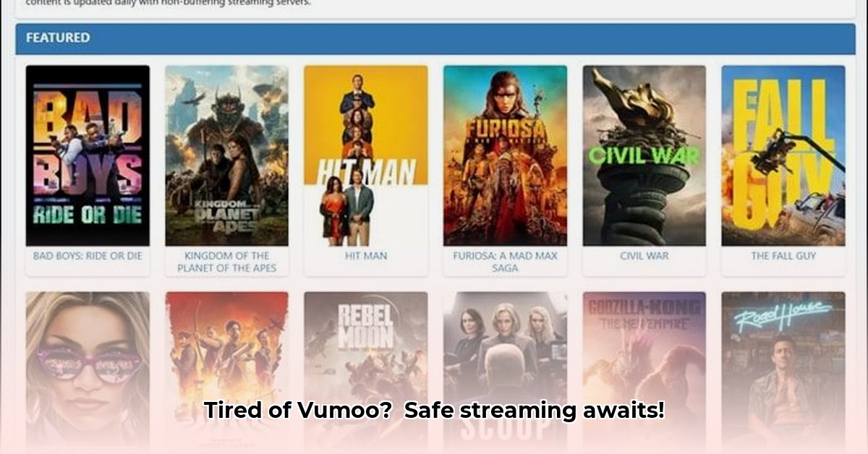Select the Kingdom of the Planet of the Apes poster

(x=226, y=155)
